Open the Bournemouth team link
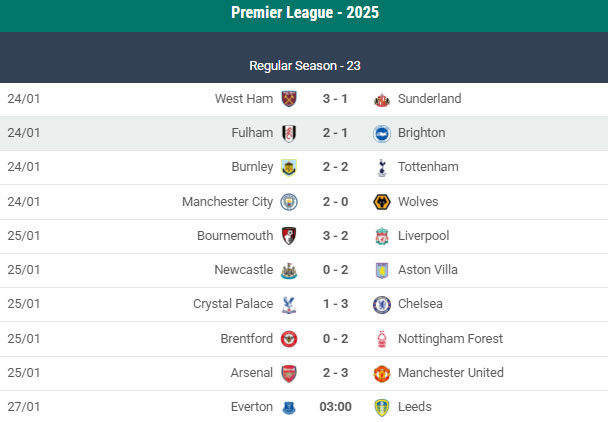 [x=235, y=236]
